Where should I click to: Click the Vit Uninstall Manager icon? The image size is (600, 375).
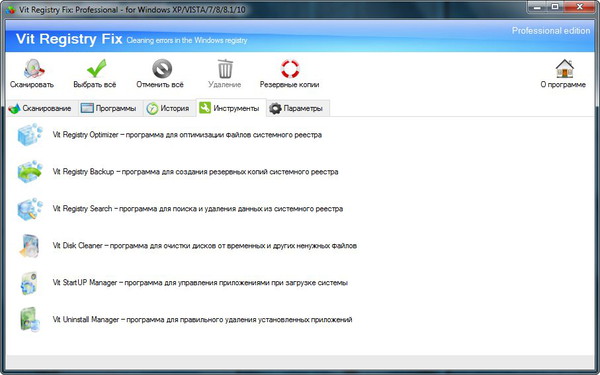coord(29,320)
